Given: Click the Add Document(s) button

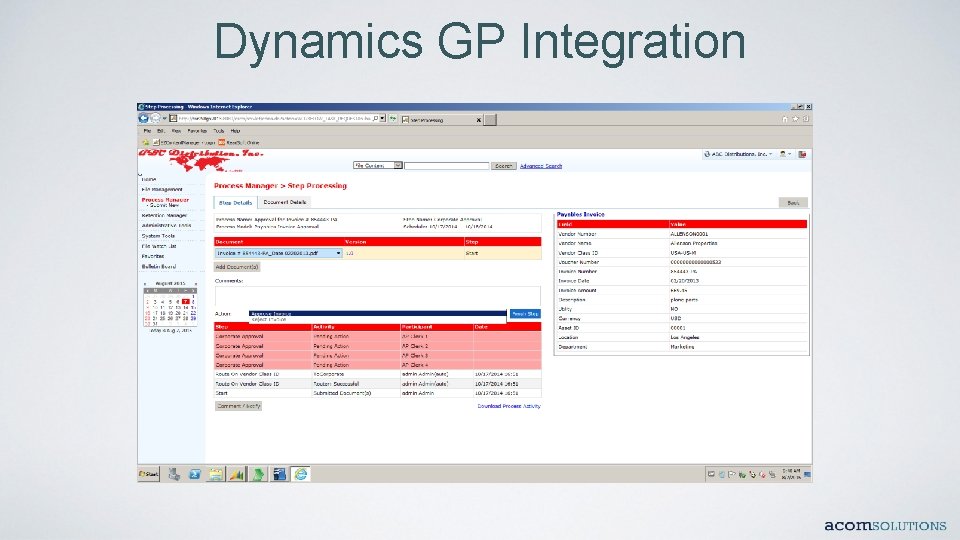Looking at the screenshot, I should pos(237,267).
